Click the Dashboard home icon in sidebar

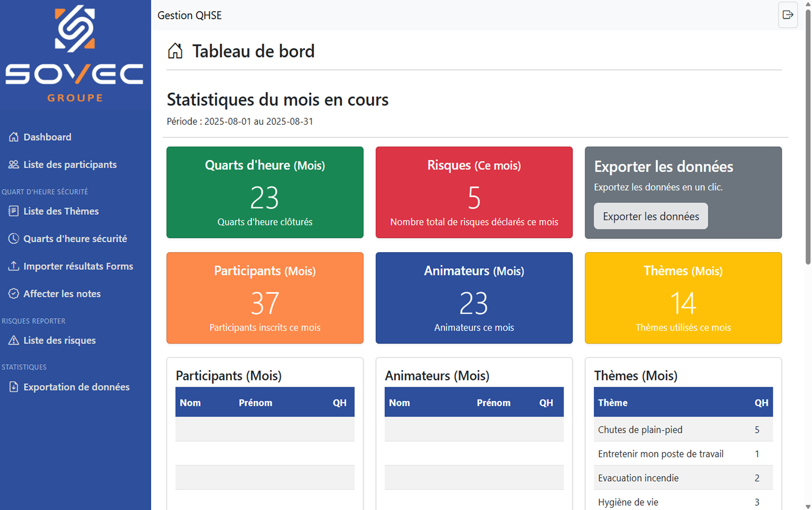(14, 137)
